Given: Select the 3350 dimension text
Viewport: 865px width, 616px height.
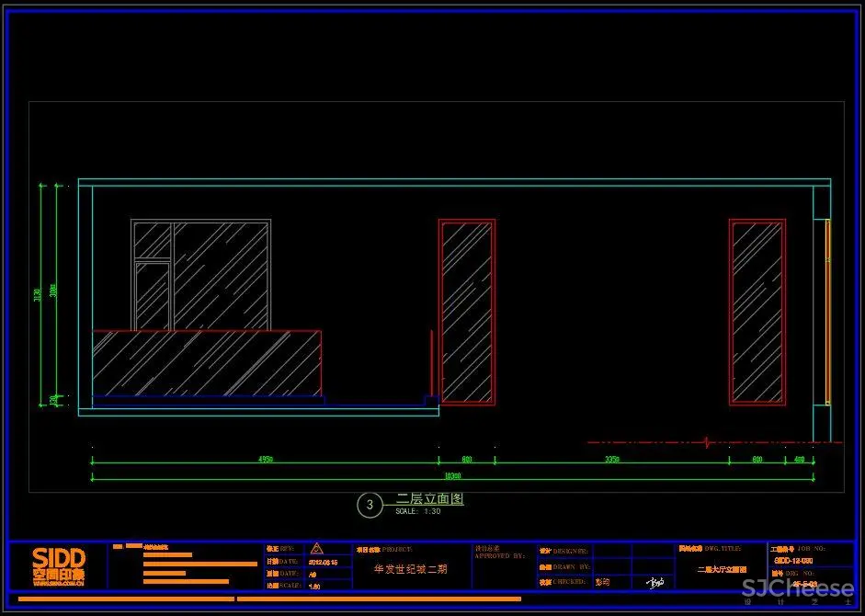Looking at the screenshot, I should 611,458.
